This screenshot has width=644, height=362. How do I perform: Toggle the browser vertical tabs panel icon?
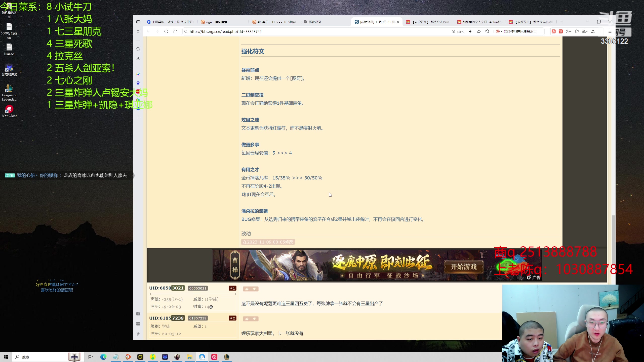[138, 22]
